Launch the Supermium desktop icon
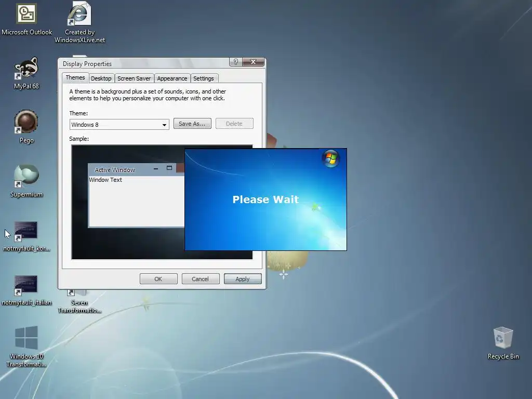The width and height of the screenshot is (532, 399). [26, 181]
